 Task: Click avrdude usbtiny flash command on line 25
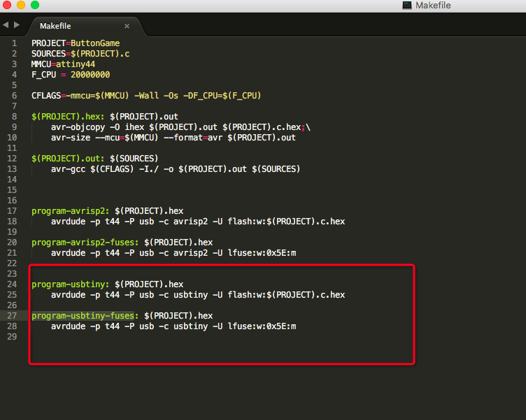(x=198, y=295)
